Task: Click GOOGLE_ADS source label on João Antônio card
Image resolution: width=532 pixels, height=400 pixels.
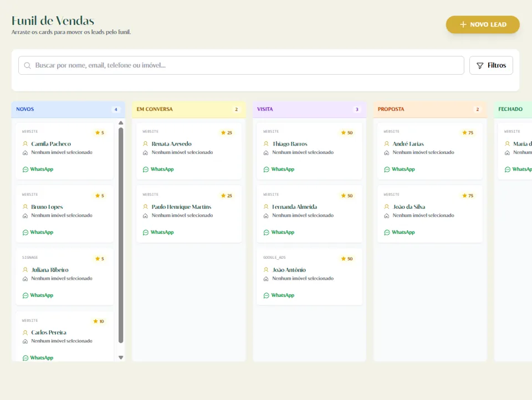Action: click(274, 258)
